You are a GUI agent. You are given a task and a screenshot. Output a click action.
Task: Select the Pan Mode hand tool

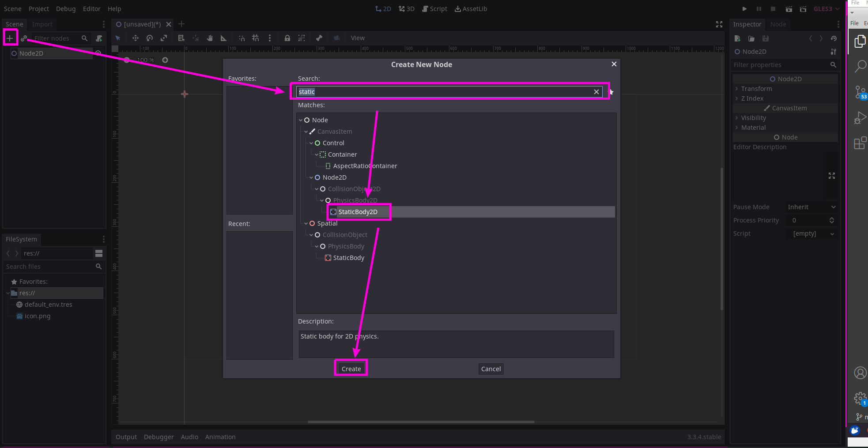click(210, 38)
